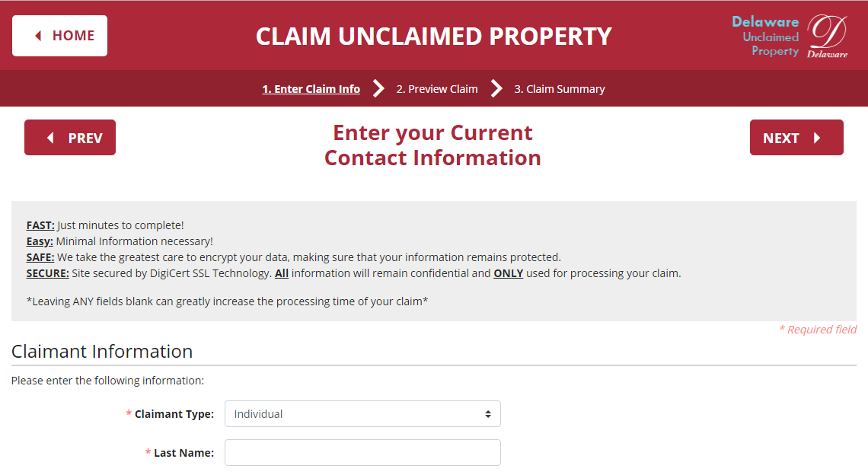Viewport: 868px width, 475px height.
Task: Return to the HOME page
Action: click(x=60, y=36)
